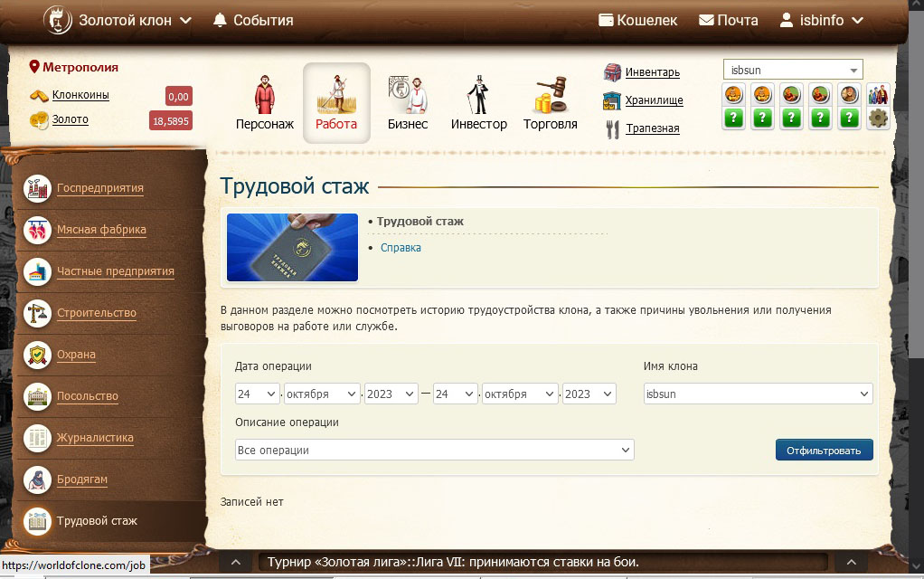Click the Инвентарь link
Image resolution: width=924 pixels, height=579 pixels.
coord(652,72)
